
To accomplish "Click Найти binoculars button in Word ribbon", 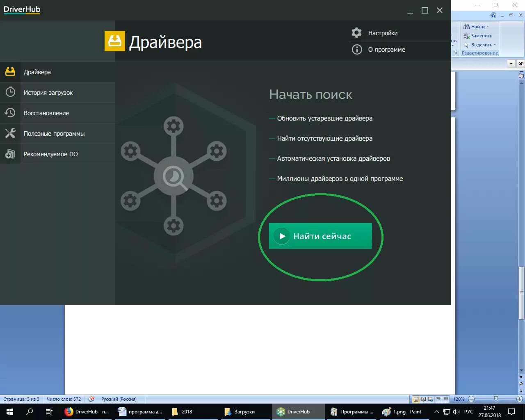I will [x=475, y=27].
